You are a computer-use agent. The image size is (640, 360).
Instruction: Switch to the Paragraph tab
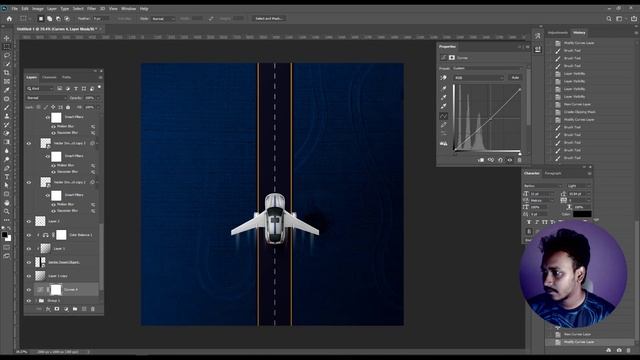point(553,173)
